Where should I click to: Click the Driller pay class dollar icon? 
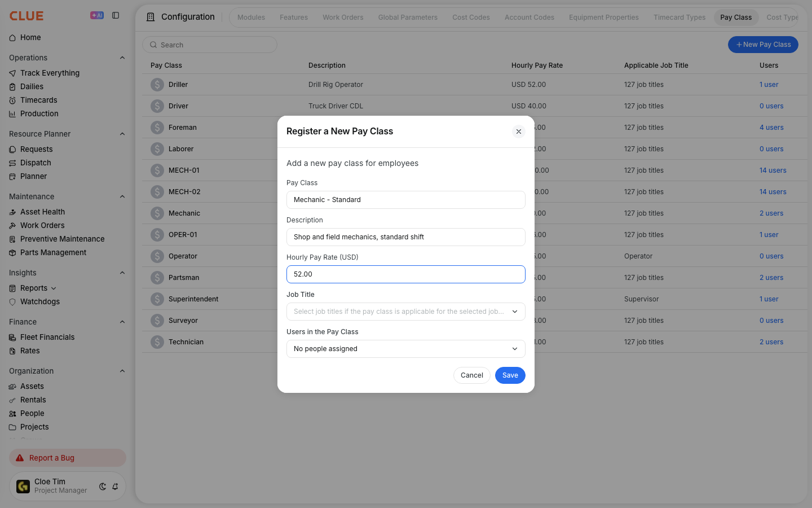[157, 85]
